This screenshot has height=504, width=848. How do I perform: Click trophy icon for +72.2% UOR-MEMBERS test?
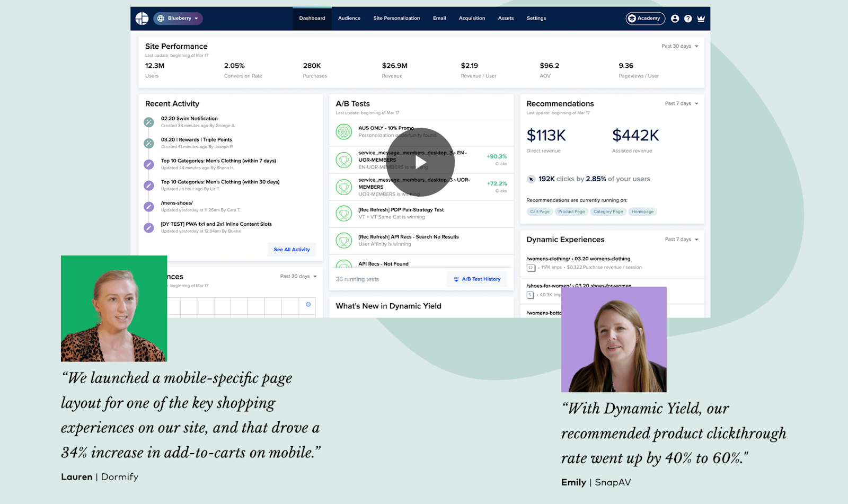[344, 187]
